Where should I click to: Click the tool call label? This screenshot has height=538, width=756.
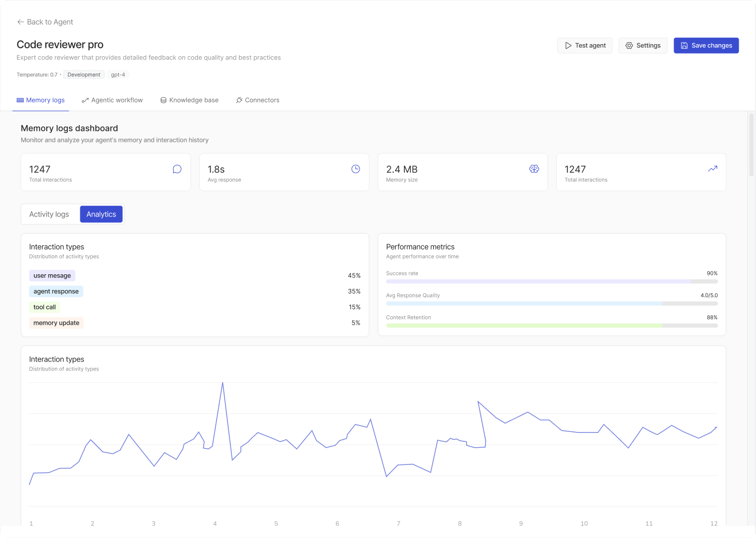click(45, 307)
